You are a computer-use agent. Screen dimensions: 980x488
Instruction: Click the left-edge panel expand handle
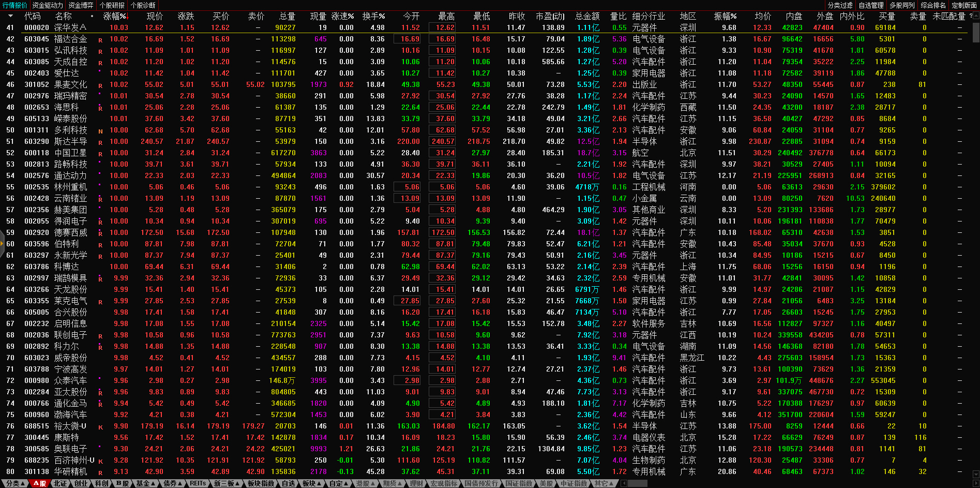coord(2,244)
